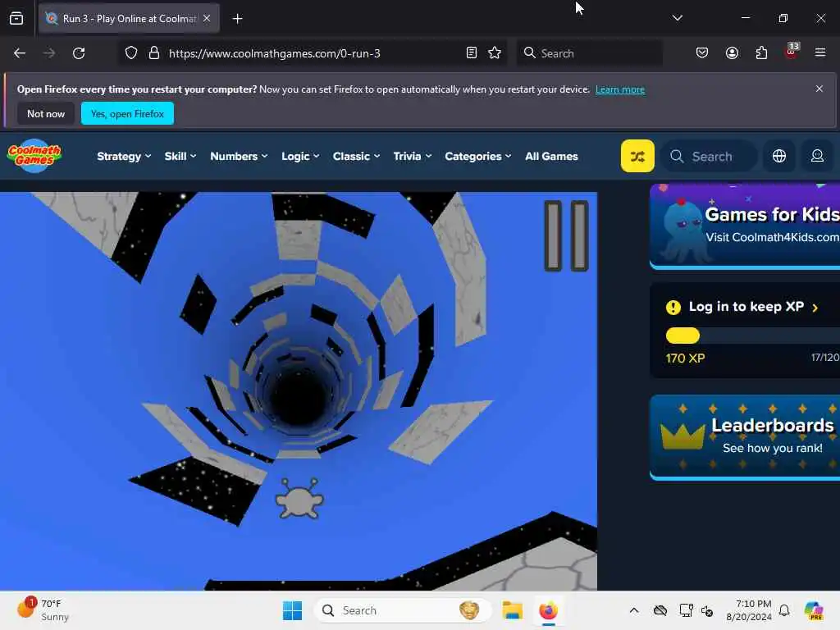Open the clock showing 7:10 PM
The height and width of the screenshot is (630, 840).
pyautogui.click(x=748, y=610)
